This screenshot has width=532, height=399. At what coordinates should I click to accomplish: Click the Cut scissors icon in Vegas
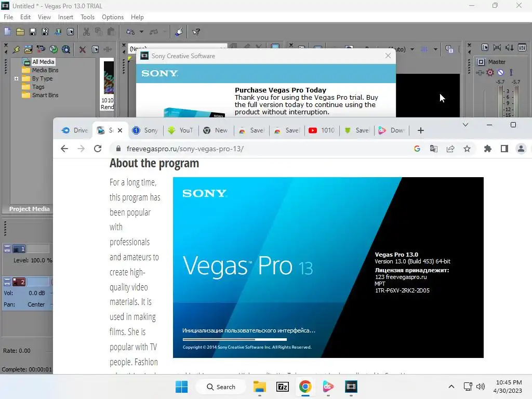(x=87, y=32)
